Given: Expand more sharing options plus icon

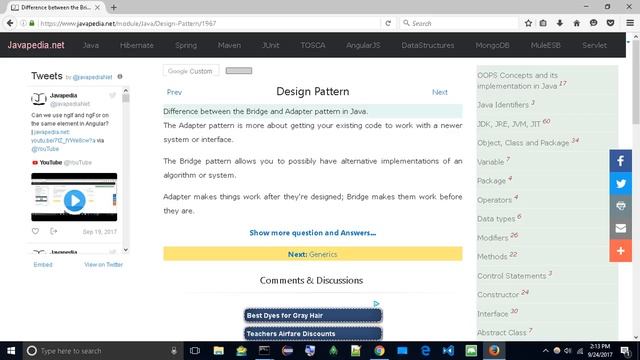Looking at the screenshot, I should (x=620, y=251).
